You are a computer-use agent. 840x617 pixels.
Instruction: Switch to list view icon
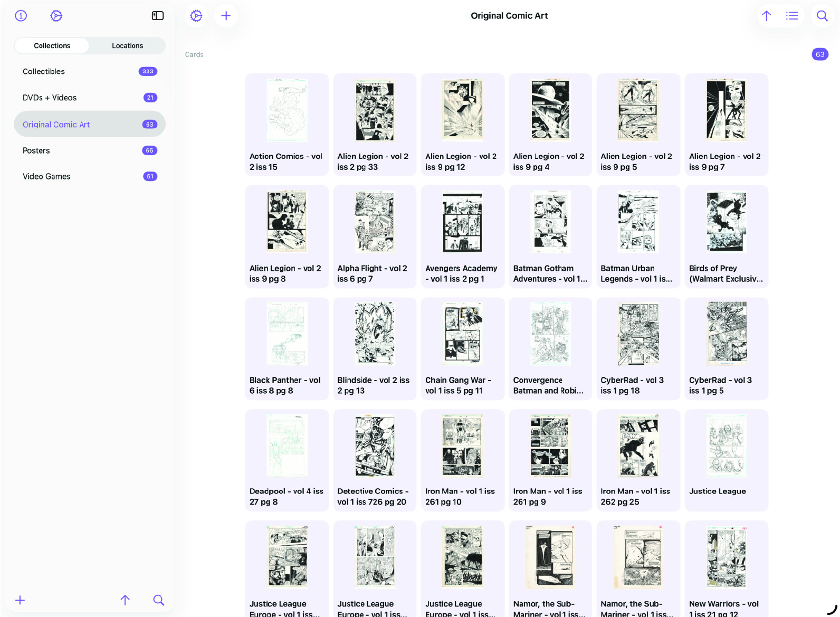[791, 16]
